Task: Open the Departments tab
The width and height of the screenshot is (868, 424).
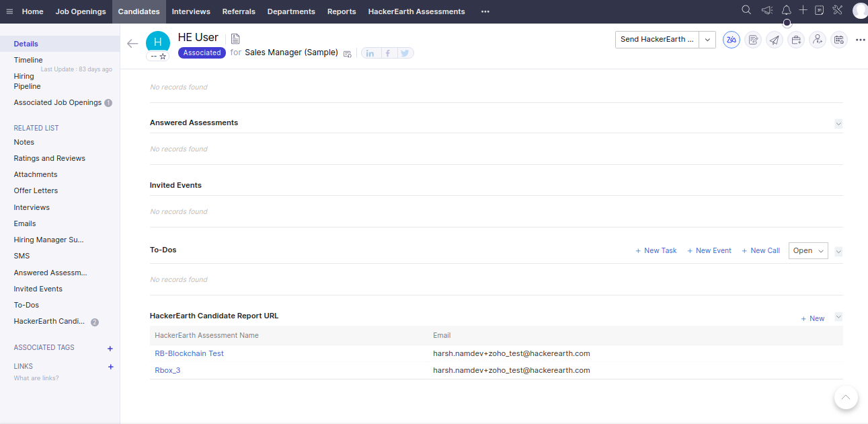Action: pos(291,11)
